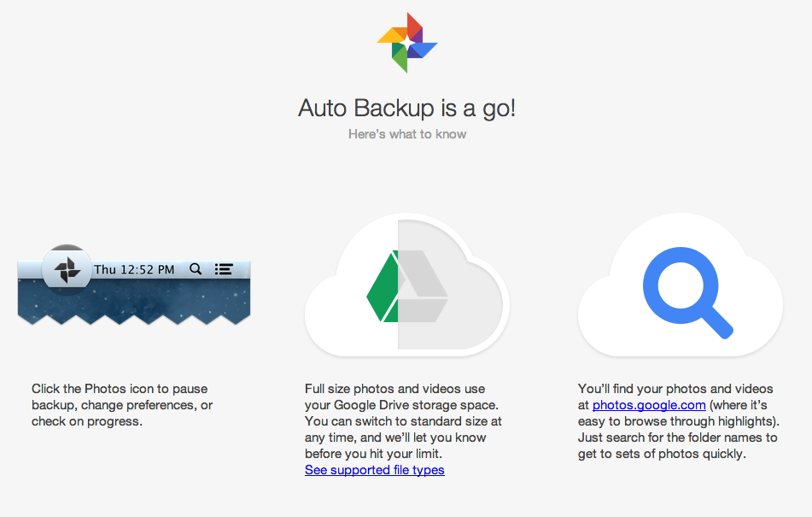The height and width of the screenshot is (517, 812).
Task: Click the "You'll find your photos and videos" text
Action: [675, 389]
